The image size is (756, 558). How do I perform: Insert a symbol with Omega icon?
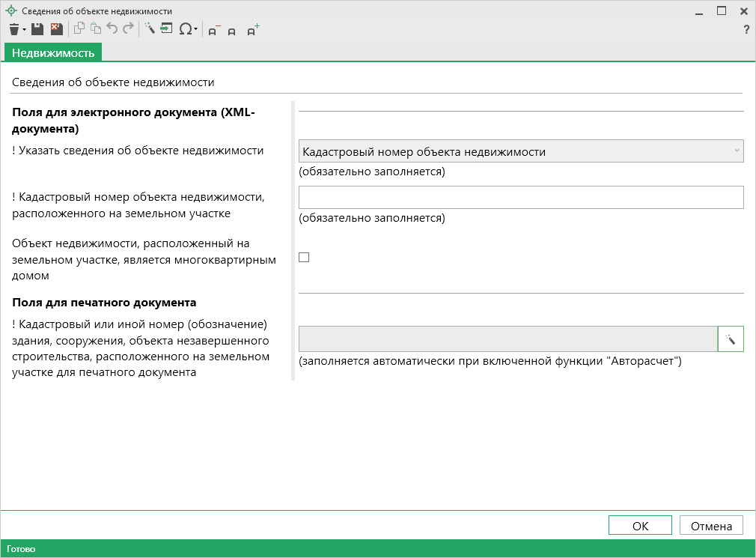click(184, 29)
